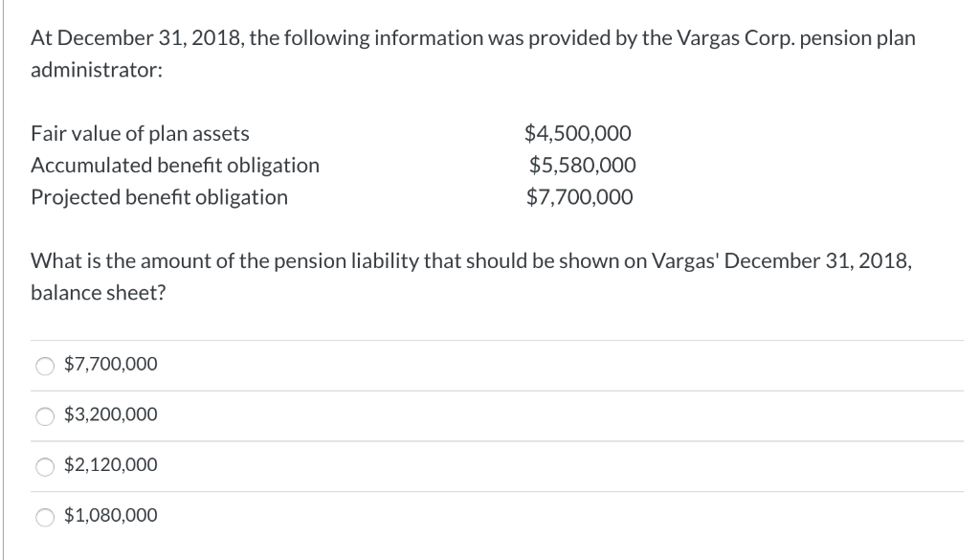Click the question text about pension liability
Image resolution: width=980 pixels, height=560 pixels.
(469, 260)
